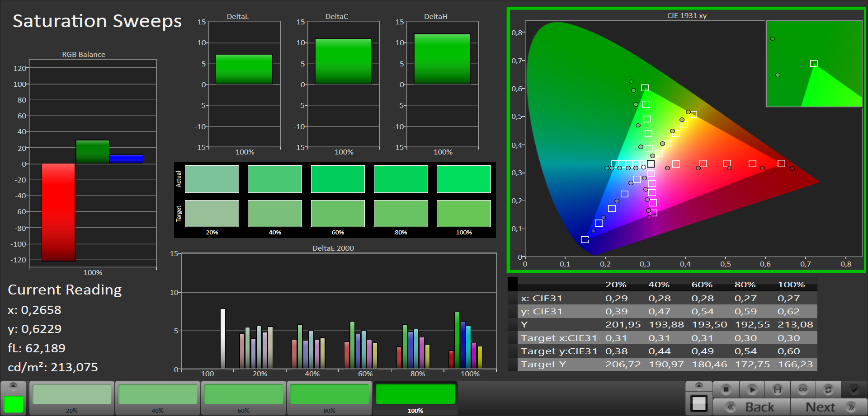
Task: Go to the previous page with Back
Action: click(x=751, y=407)
